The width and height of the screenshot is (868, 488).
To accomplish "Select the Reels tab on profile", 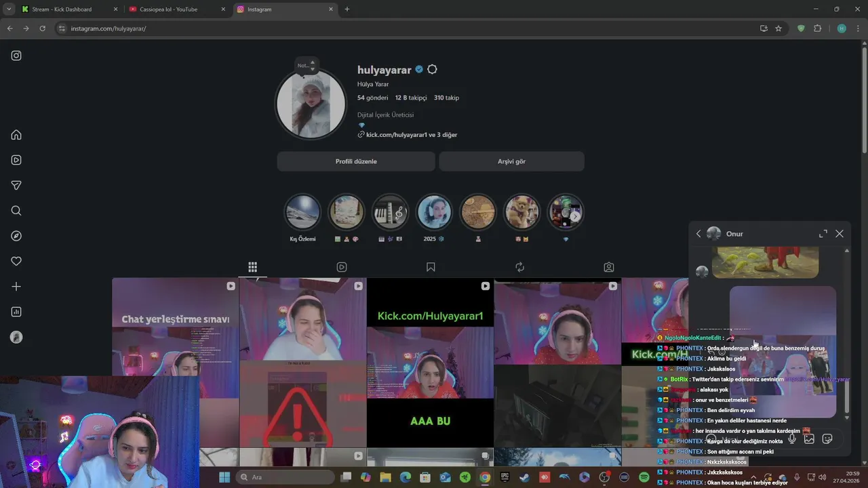I will click(x=342, y=267).
